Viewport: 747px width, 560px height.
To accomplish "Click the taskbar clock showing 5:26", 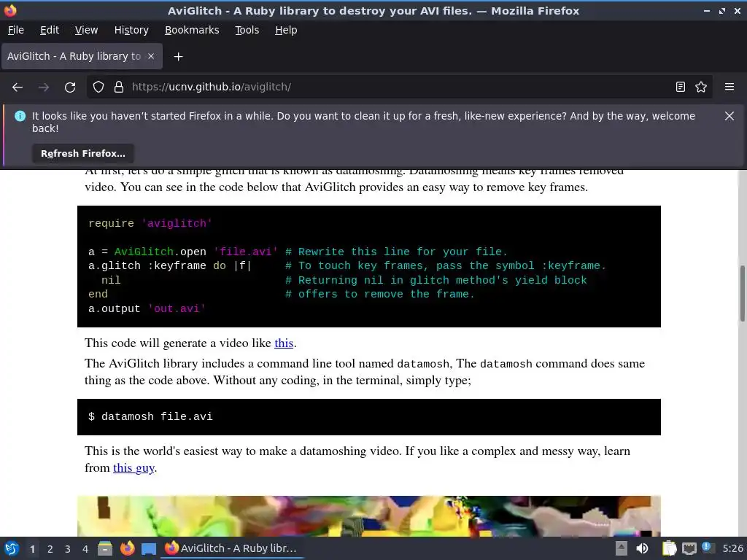I will (732, 548).
